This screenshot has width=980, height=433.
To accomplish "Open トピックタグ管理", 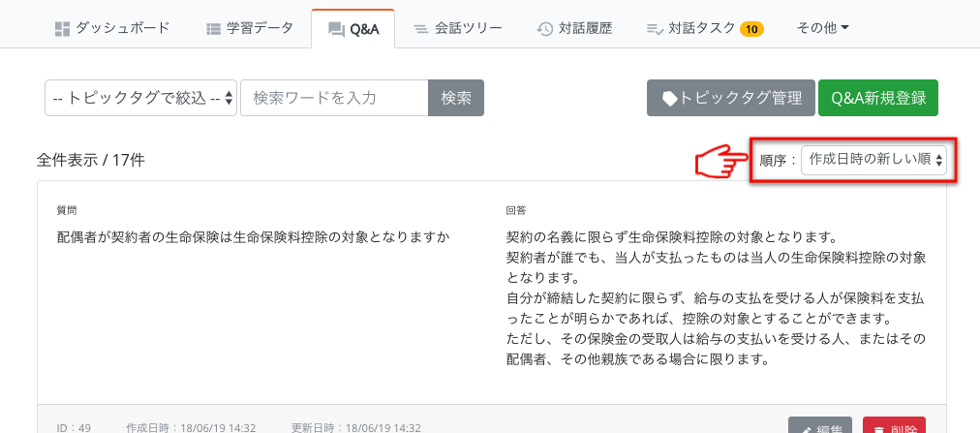I will coord(730,98).
